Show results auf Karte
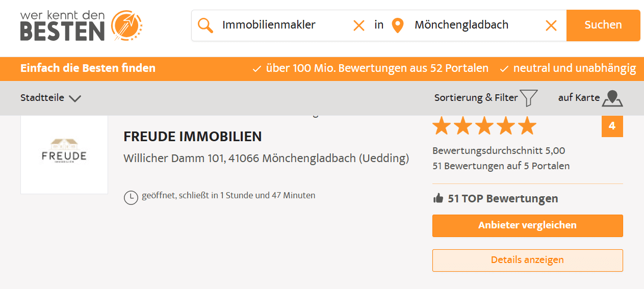This screenshot has height=289, width=644. coord(579,98)
